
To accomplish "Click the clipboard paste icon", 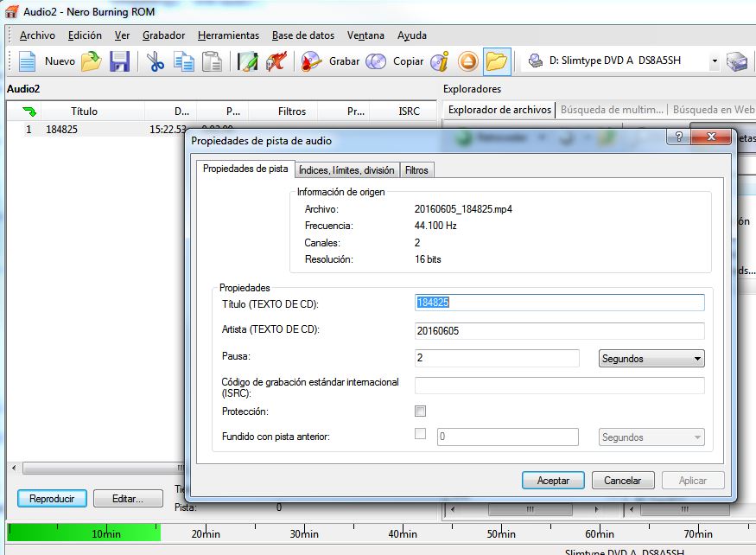I will [x=212, y=61].
